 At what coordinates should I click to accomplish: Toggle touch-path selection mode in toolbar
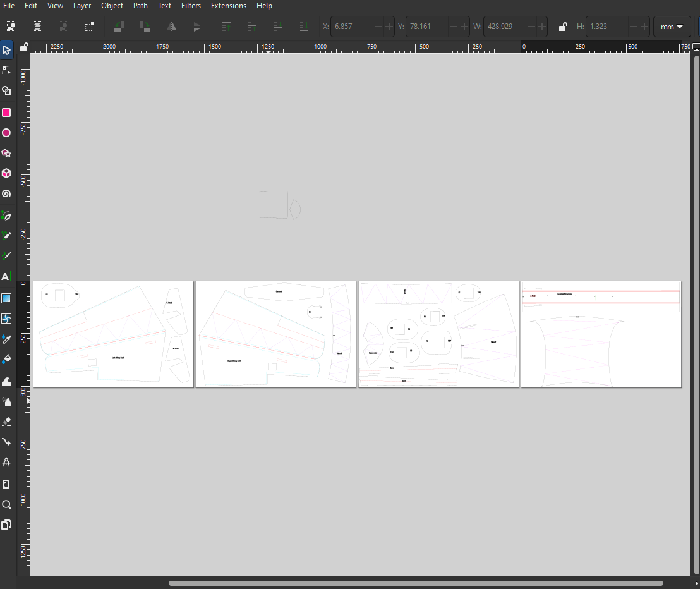pos(89,27)
